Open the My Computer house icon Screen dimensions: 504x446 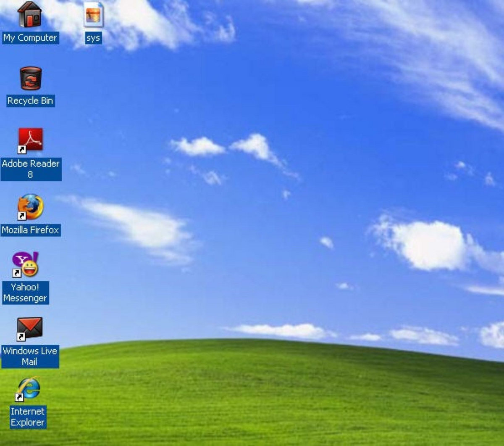point(30,15)
